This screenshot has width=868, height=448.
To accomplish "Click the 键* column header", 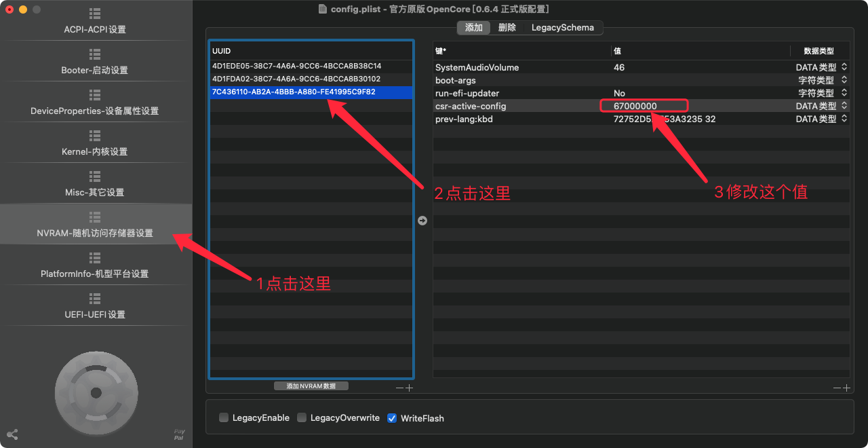I will (522, 51).
